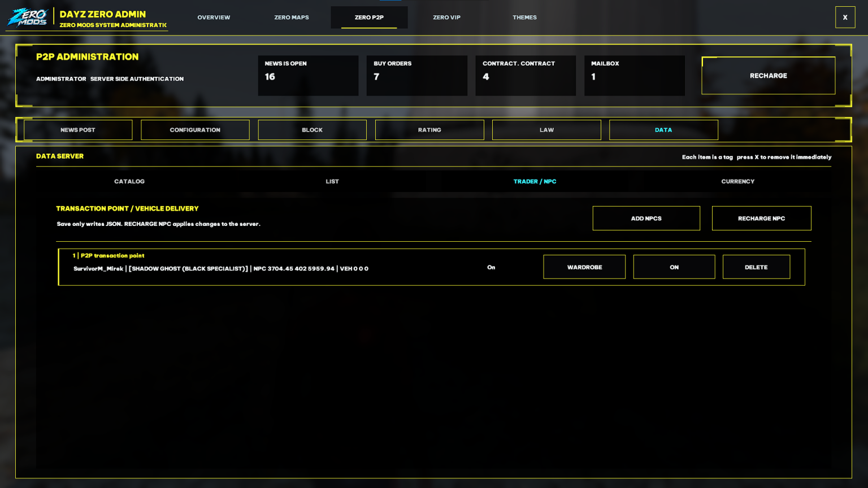Click the 'DAYZ ZERO ADMIN' title text
This screenshot has height=488, width=868.
(x=103, y=14)
